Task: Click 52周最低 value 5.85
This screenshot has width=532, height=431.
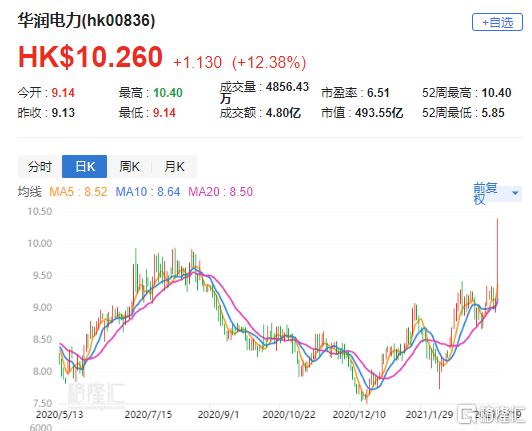Action: tap(493, 113)
